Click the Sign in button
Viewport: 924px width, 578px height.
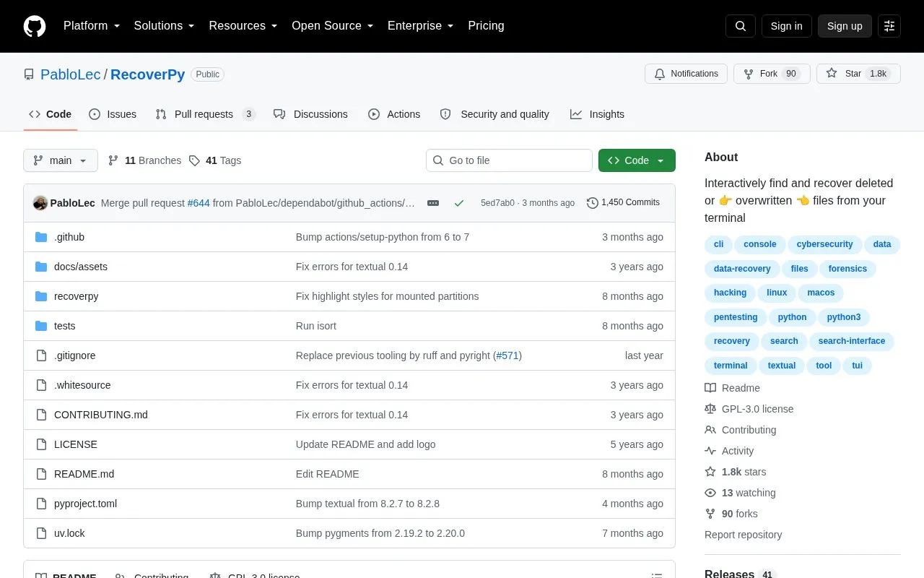click(x=786, y=26)
